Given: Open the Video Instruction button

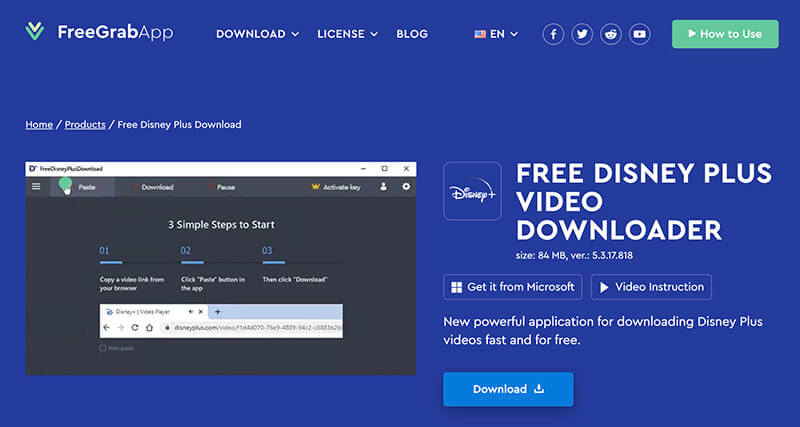Looking at the screenshot, I should [x=651, y=287].
